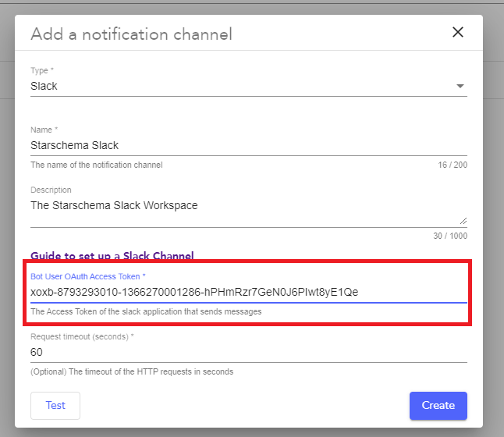Close the Add a notification channel dialog
Screen dimensions: 504x437
click(458, 32)
